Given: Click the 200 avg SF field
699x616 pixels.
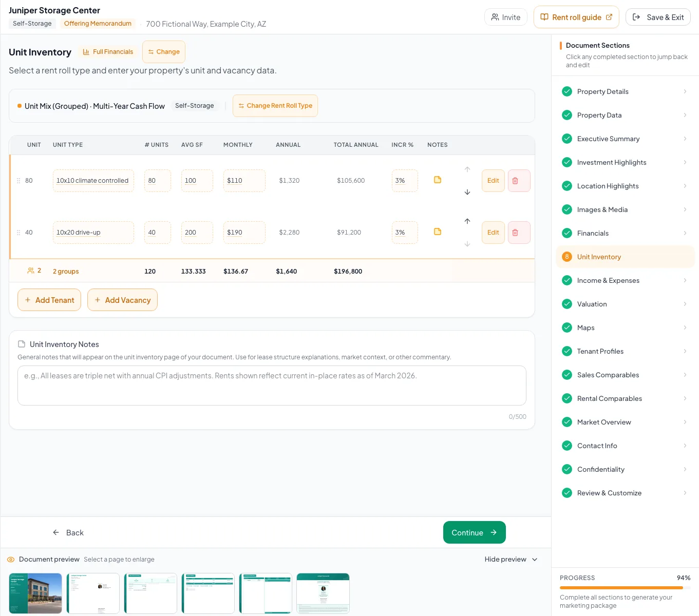Looking at the screenshot, I should (x=197, y=233).
